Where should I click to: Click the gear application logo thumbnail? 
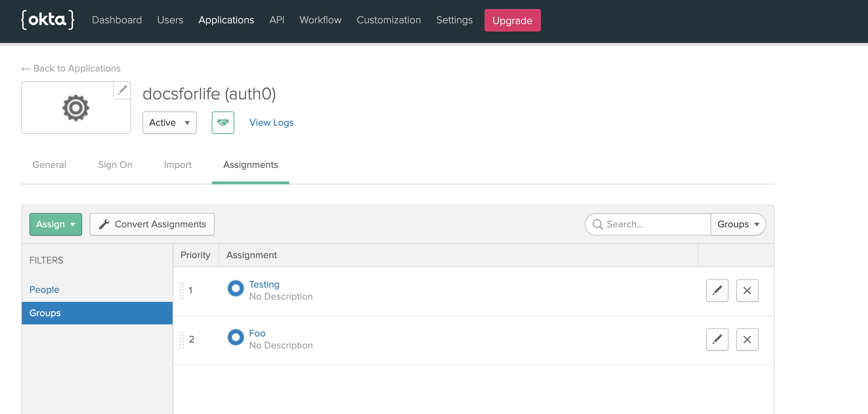(76, 108)
